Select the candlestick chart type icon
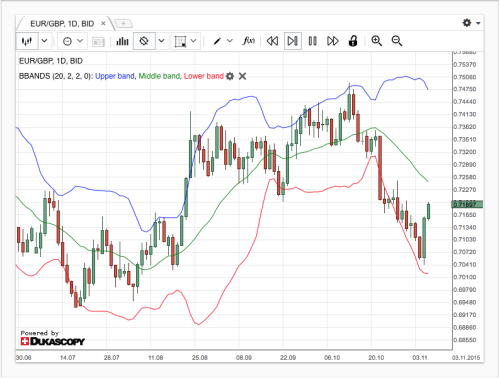Screen dimensions: 500x378 [27, 41]
